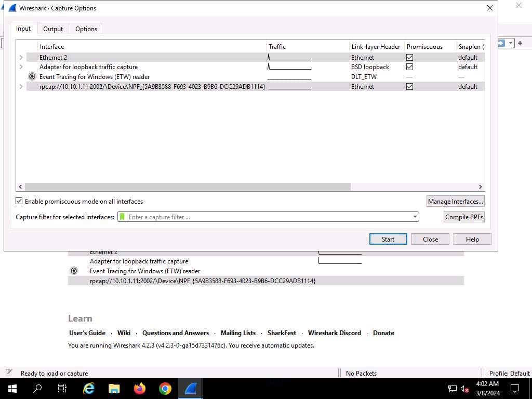Toggle promiscuous checkbox for loopback adapter
The height and width of the screenshot is (399, 532).
[409, 67]
